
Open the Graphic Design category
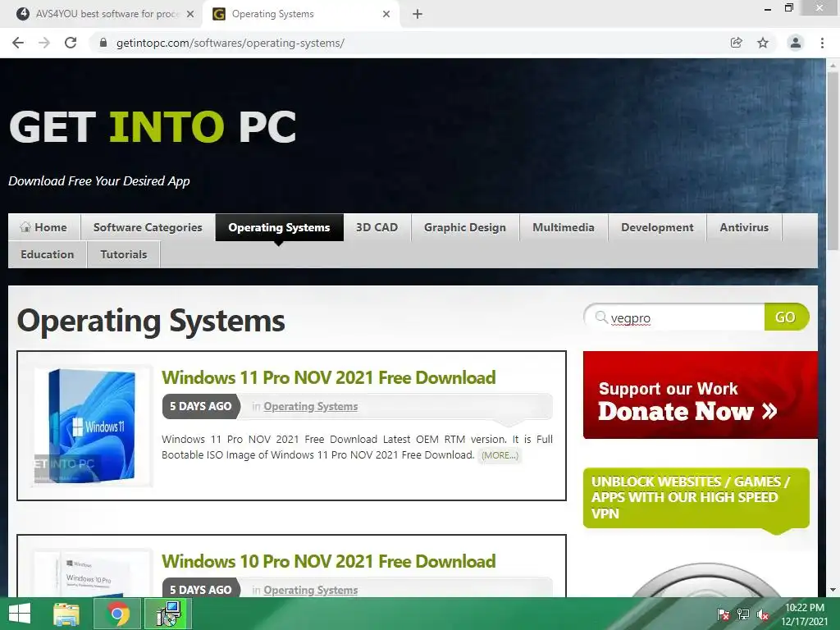465,227
